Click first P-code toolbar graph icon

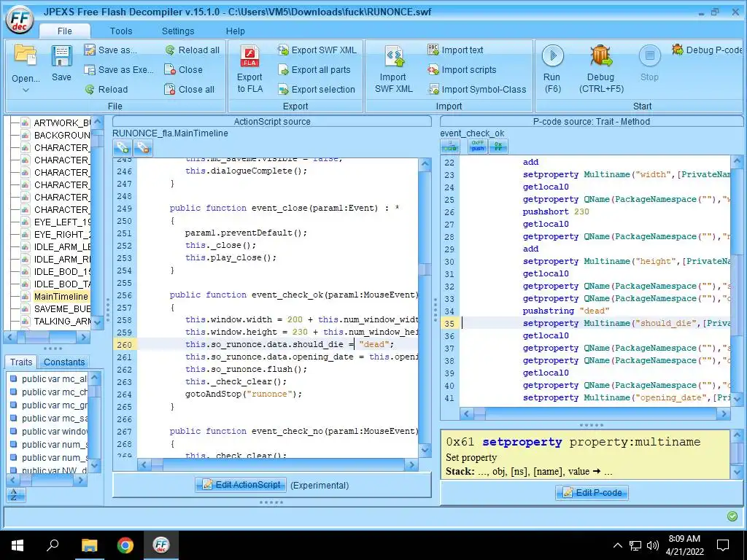coord(450,146)
